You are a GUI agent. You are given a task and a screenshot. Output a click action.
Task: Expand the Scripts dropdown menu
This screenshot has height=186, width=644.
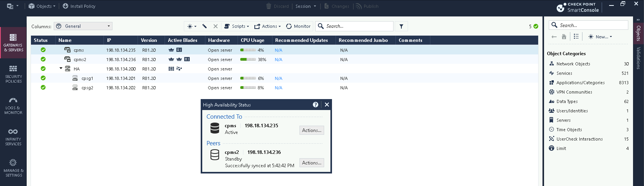click(236, 26)
